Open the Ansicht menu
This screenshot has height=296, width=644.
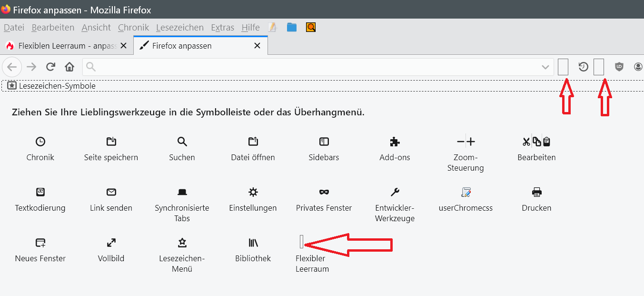[96, 28]
